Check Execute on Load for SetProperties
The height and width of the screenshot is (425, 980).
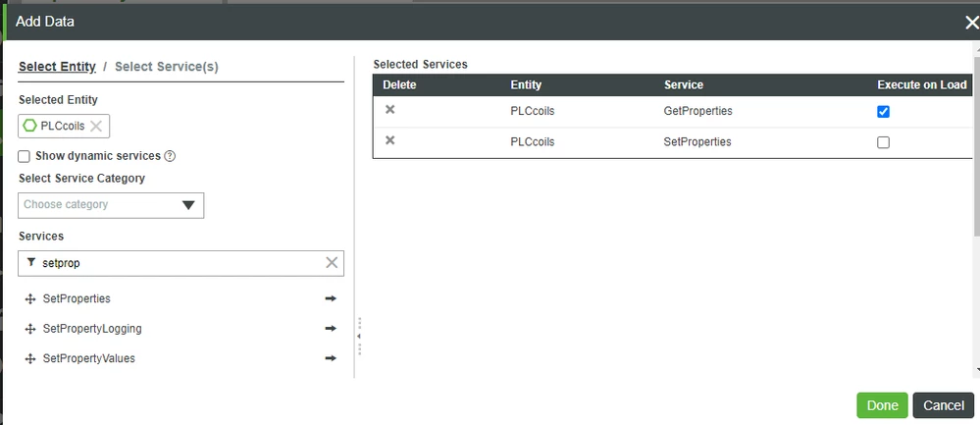pos(883,142)
